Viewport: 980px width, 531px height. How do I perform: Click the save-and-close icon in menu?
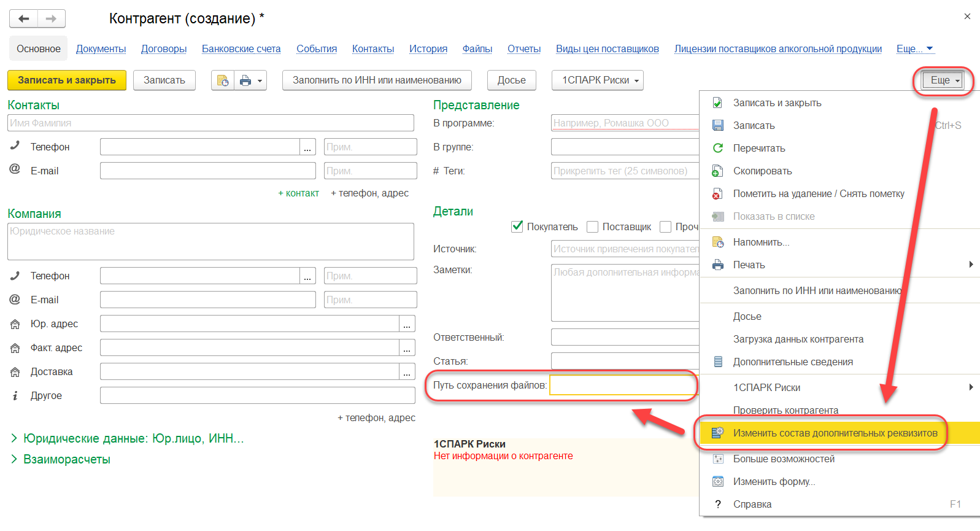(x=717, y=103)
